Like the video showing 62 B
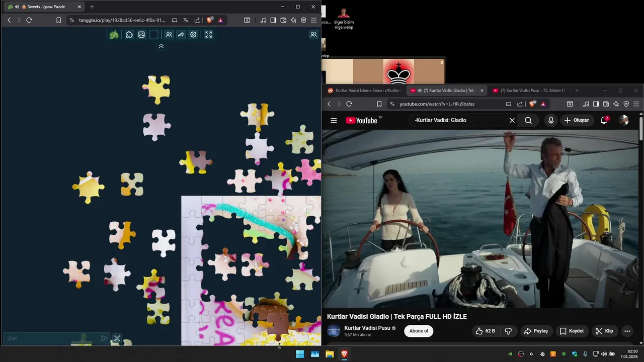Screen dimensions: 644x362 click(x=485, y=331)
